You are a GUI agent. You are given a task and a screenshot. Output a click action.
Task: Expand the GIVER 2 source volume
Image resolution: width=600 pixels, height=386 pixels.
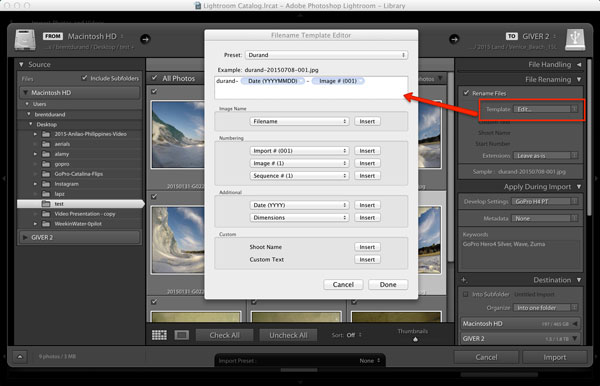click(25, 238)
